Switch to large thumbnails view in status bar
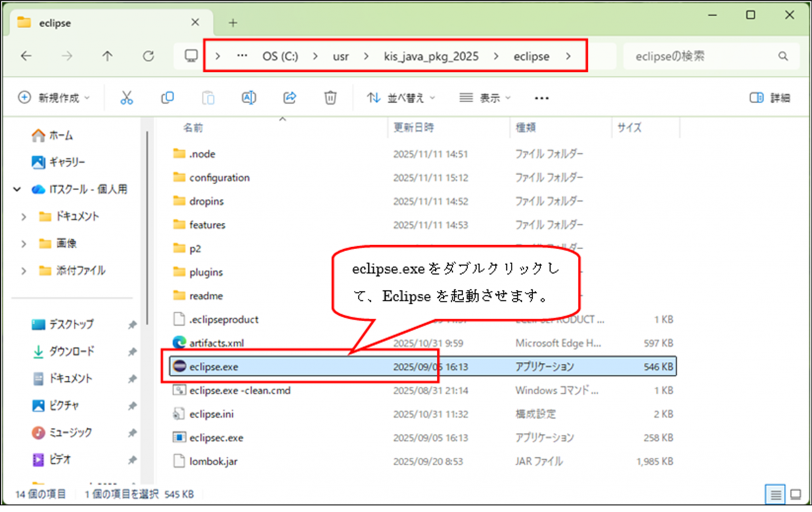Image resolution: width=812 pixels, height=512 pixels. click(795, 494)
